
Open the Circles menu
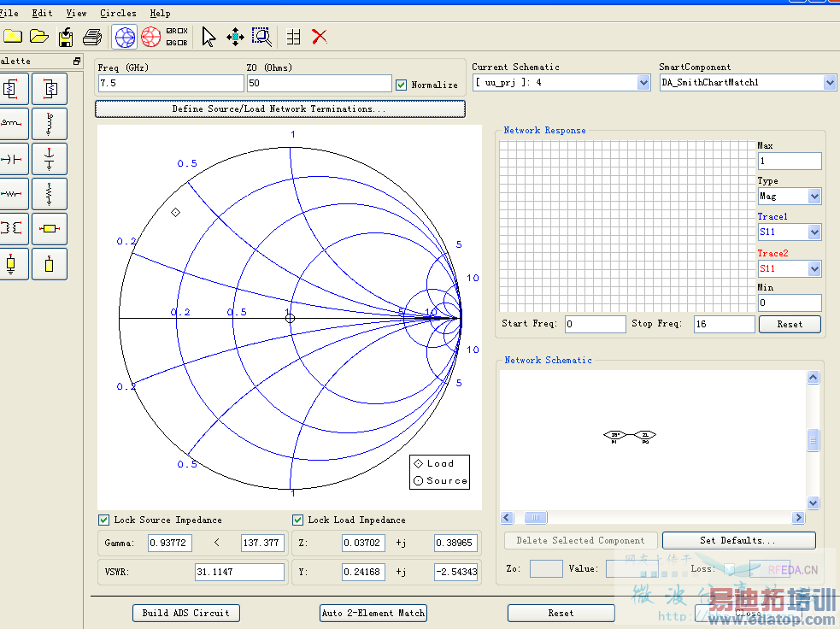[118, 13]
